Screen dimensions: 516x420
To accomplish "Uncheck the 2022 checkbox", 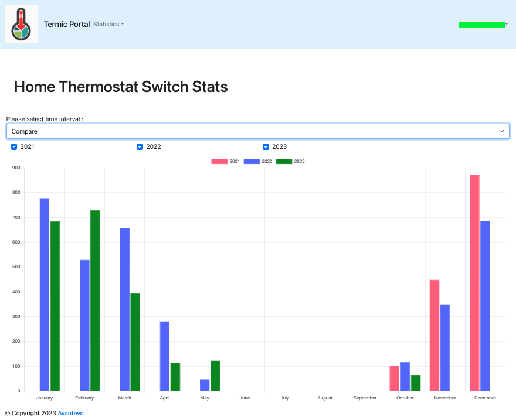I will pyautogui.click(x=140, y=146).
